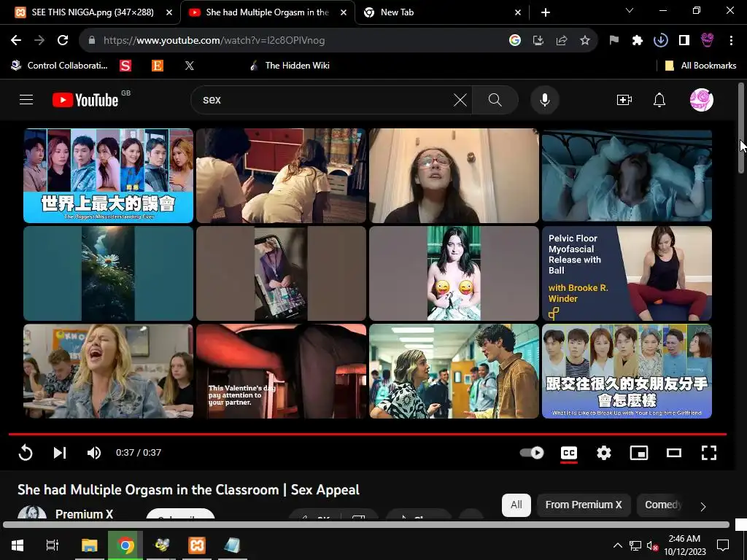Open the Create video icon
The width and height of the screenshot is (747, 560).
pos(624,100)
